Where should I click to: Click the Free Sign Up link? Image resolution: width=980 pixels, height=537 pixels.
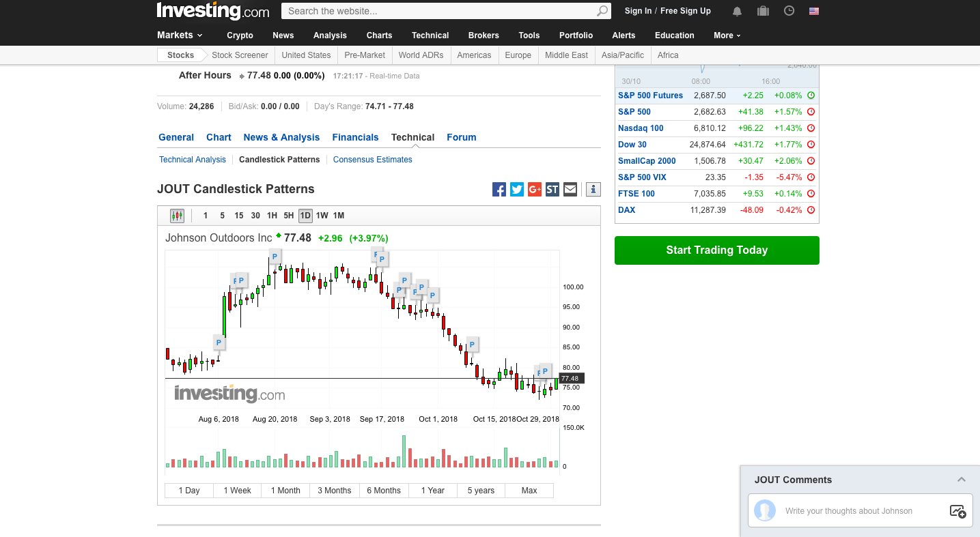[x=686, y=11]
